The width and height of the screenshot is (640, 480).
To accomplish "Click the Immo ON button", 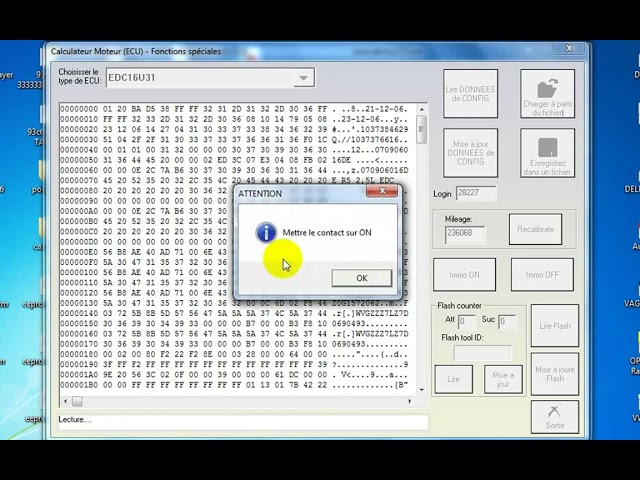I will point(464,275).
